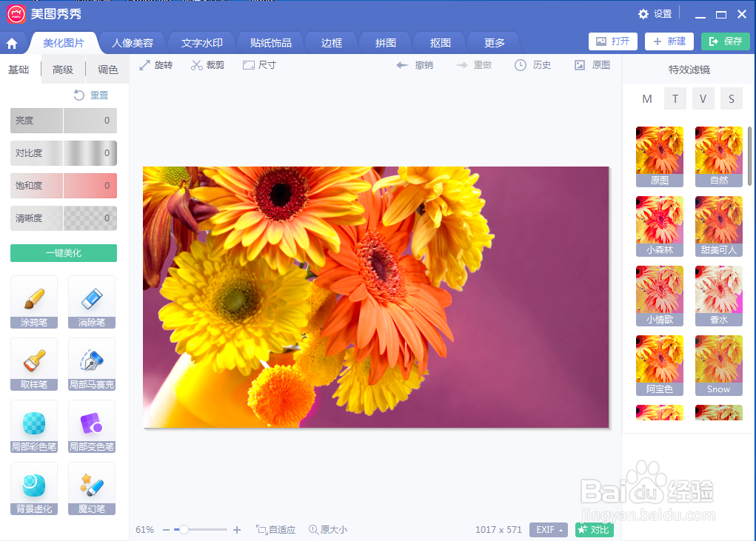Click the 旋转 rotate tool

[x=155, y=65]
